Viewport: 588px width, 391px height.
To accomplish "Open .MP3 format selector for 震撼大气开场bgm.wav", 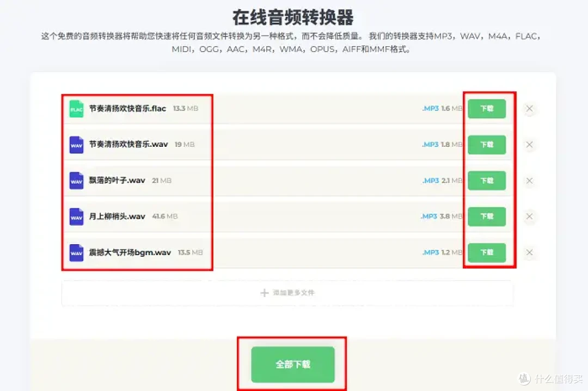I will tap(431, 252).
